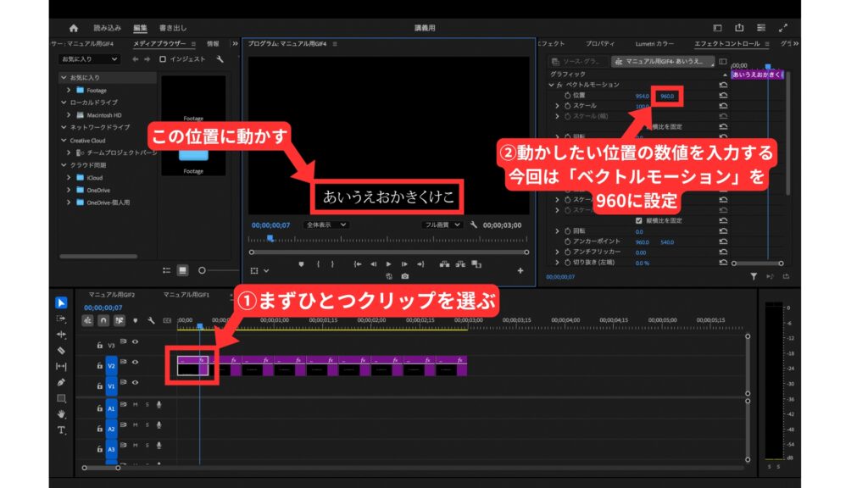868x488 pixels.
Task: Solo audio track A2
Action: tap(147, 425)
